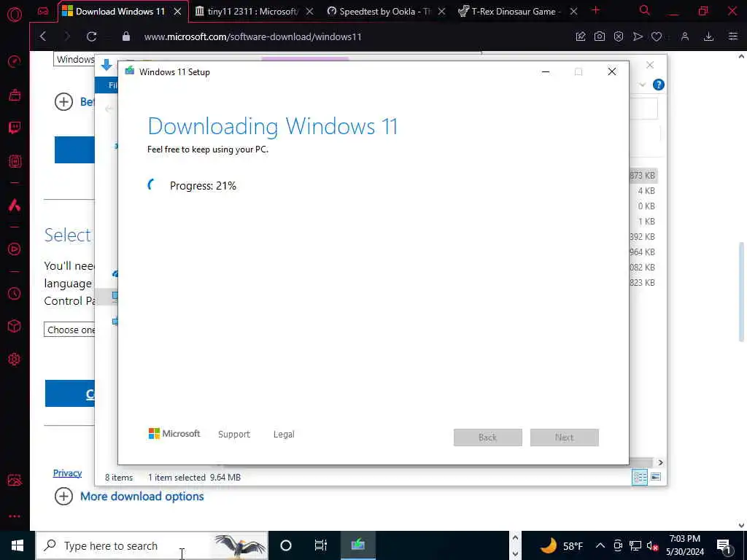This screenshot has height=560, width=747.
Task: Switch File Explorer to details view
Action: [x=639, y=477]
